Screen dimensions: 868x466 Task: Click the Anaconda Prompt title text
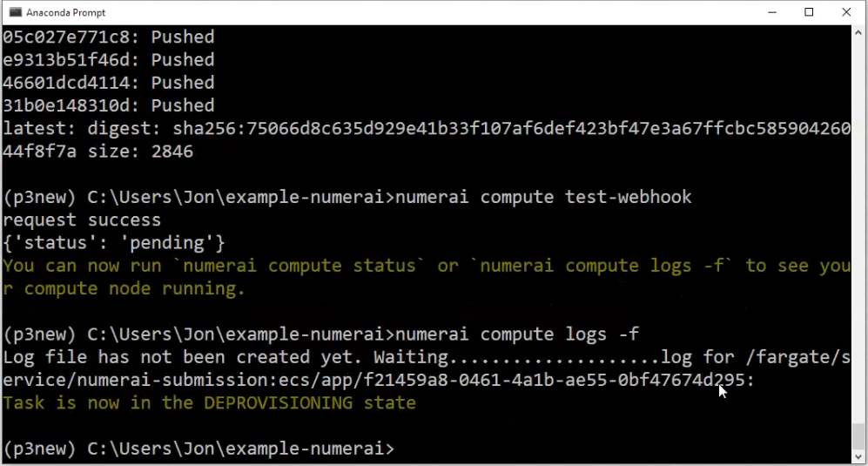(x=66, y=12)
